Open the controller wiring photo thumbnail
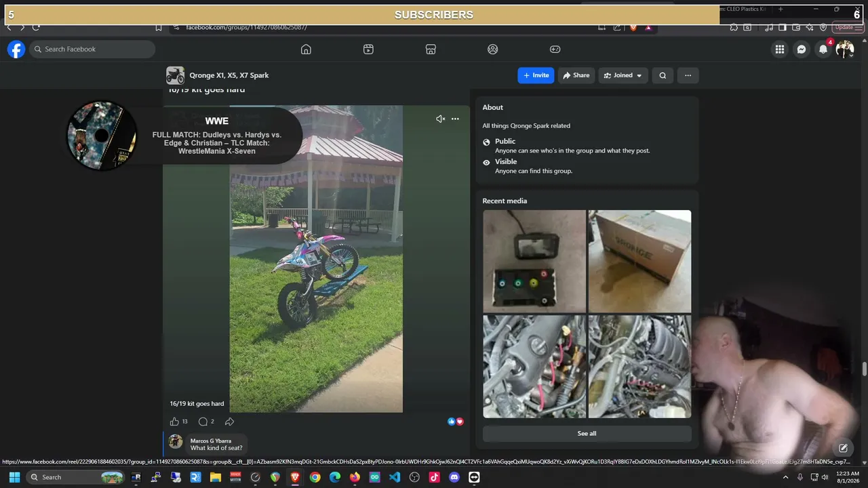This screenshot has height=488, width=868. (x=534, y=261)
